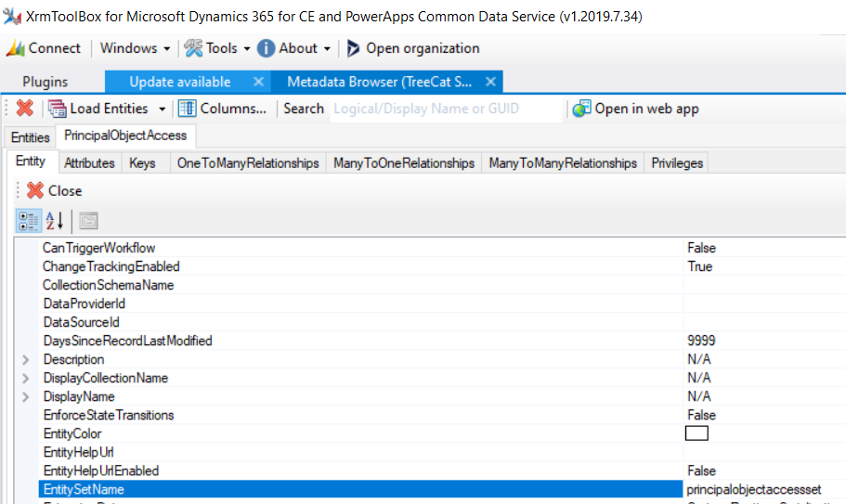
Task: Click Open in web app button
Action: (635, 109)
